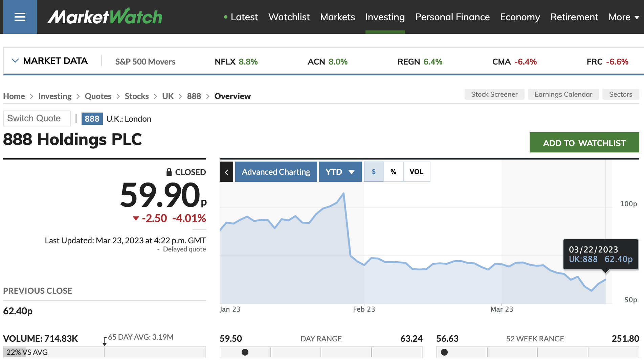Viewport: 644px width, 362px height.
Task: Open CMA -6.4% mover quote
Action: click(515, 62)
